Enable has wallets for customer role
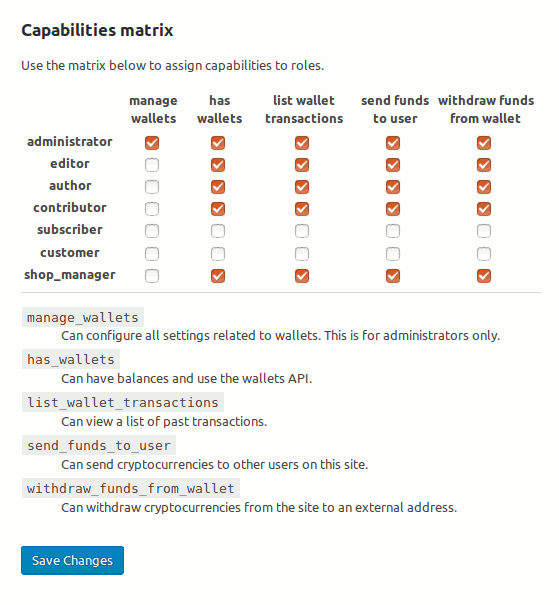 click(218, 253)
